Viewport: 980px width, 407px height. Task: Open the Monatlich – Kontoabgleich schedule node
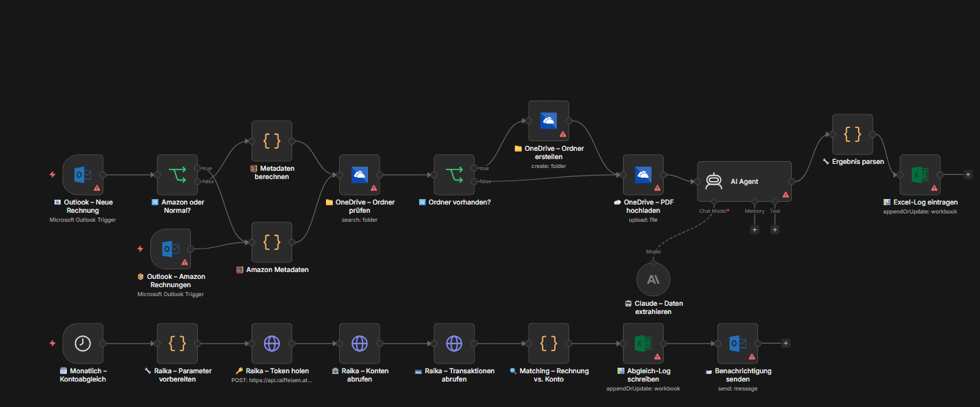83,343
